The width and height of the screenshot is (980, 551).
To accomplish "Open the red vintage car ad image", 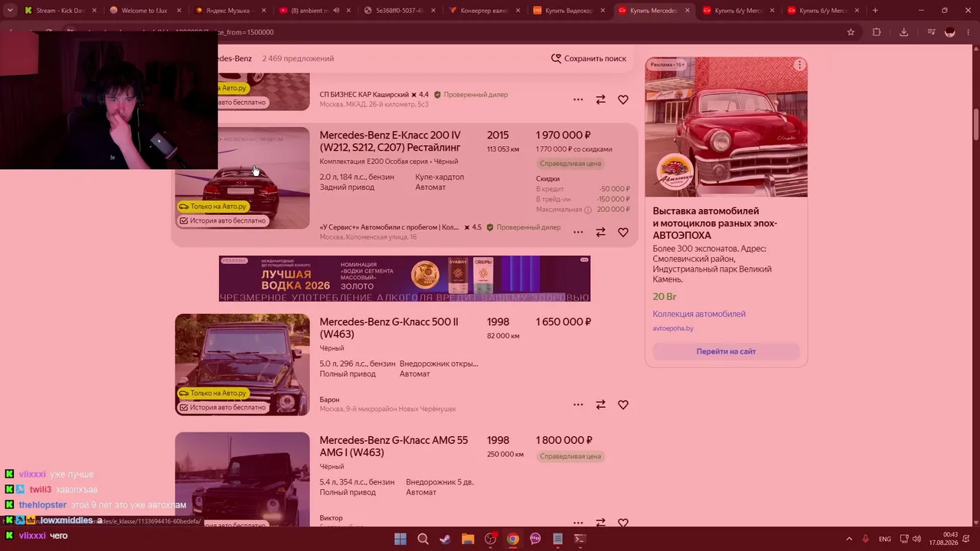I will click(726, 127).
